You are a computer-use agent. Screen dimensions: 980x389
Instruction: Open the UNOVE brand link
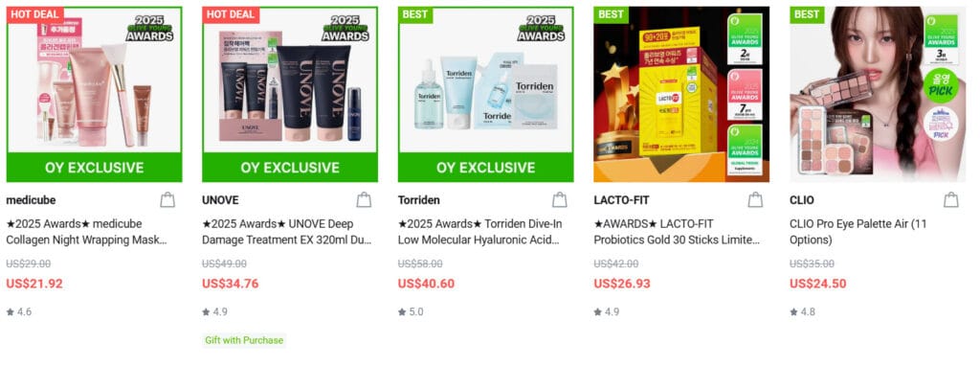(x=220, y=200)
